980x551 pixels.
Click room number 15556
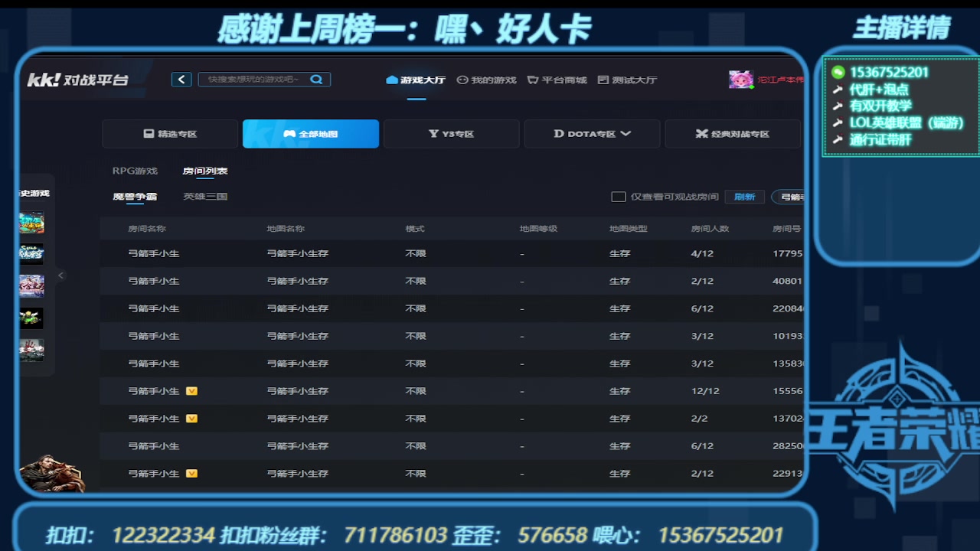[788, 391]
